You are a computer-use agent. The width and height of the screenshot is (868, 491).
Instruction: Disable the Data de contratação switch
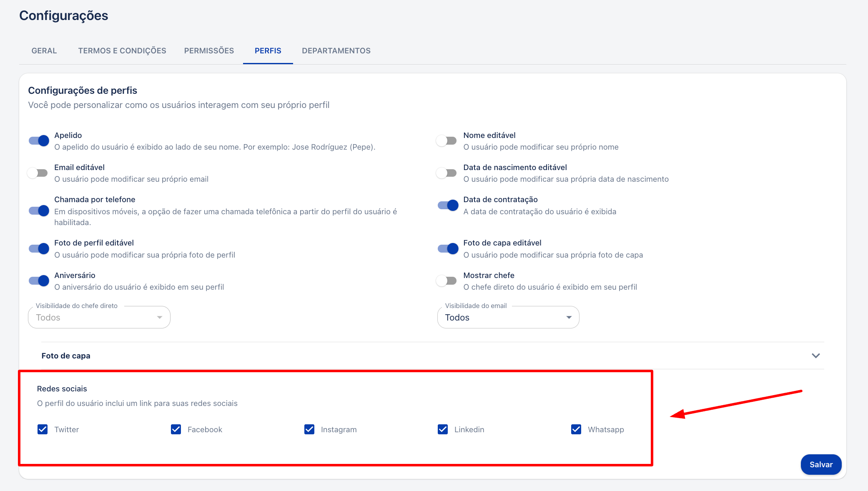pyautogui.click(x=448, y=205)
